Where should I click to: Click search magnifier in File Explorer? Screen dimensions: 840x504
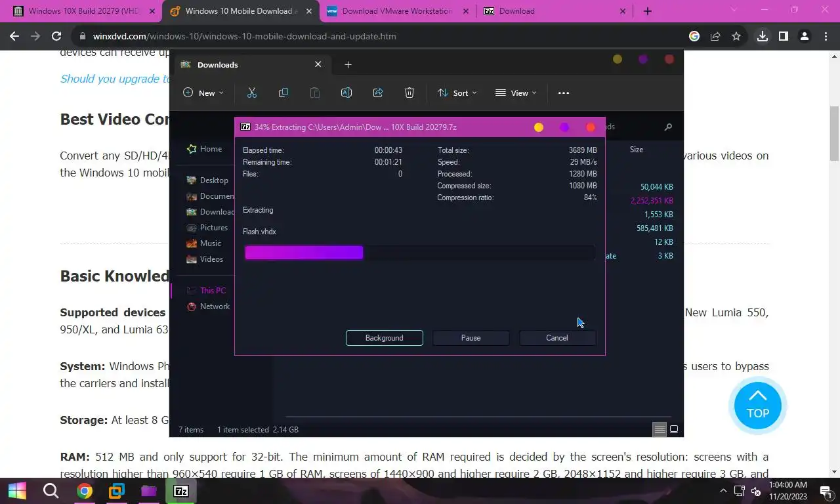(668, 127)
